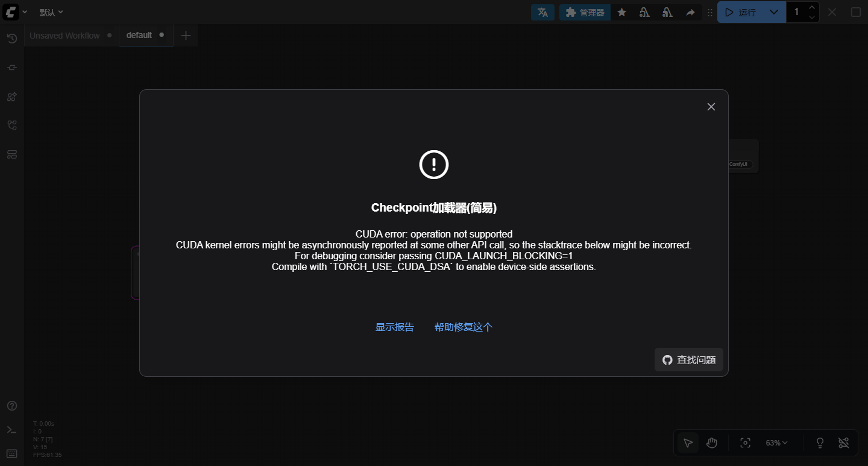The height and width of the screenshot is (466, 868).
Task: Toggle the theme lightbulb
Action: [x=820, y=442]
